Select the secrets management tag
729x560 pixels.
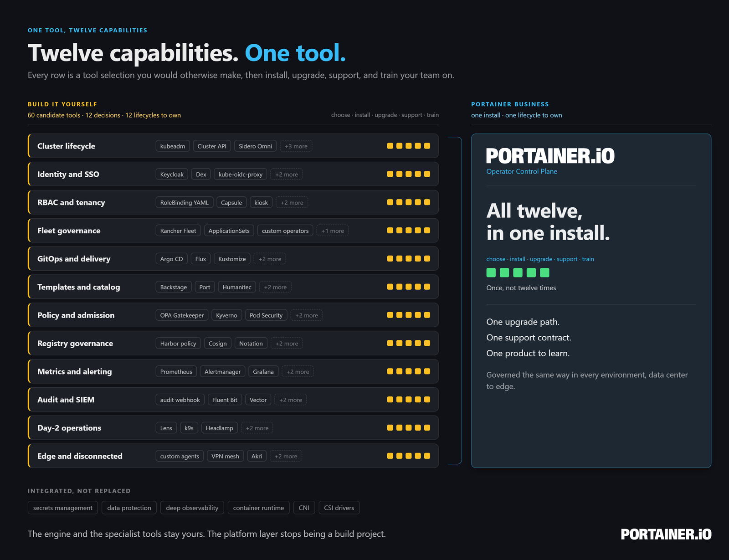pyautogui.click(x=62, y=508)
